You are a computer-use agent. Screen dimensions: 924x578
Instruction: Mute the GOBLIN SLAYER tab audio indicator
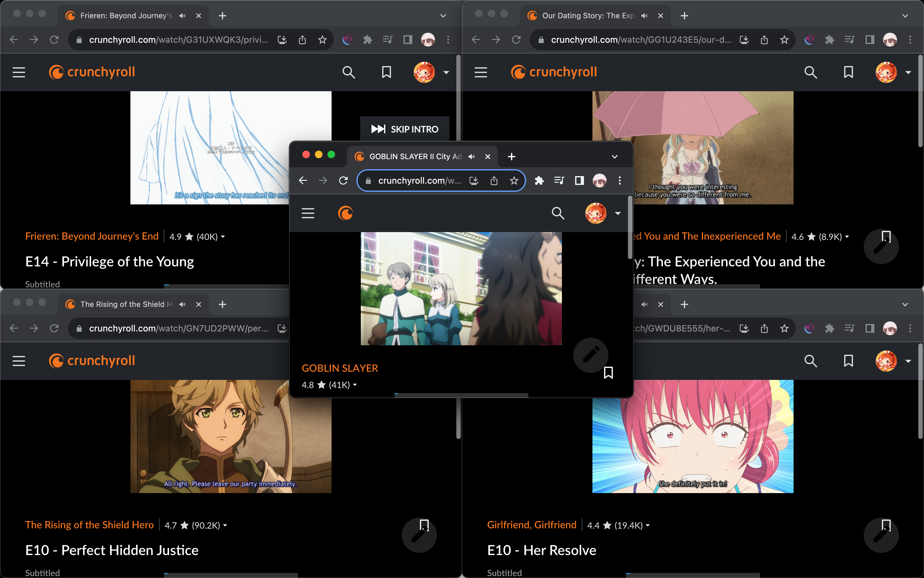pos(471,156)
